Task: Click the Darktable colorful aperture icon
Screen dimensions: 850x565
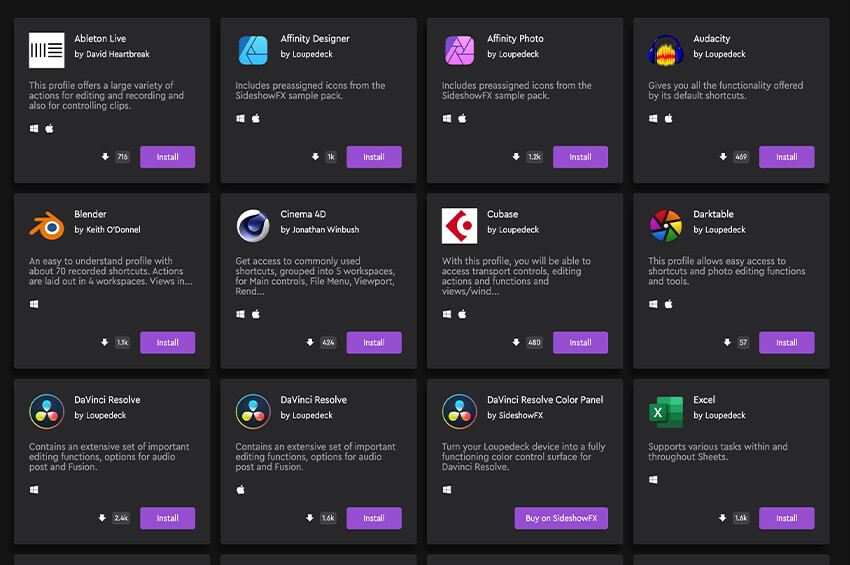Action: pos(666,226)
